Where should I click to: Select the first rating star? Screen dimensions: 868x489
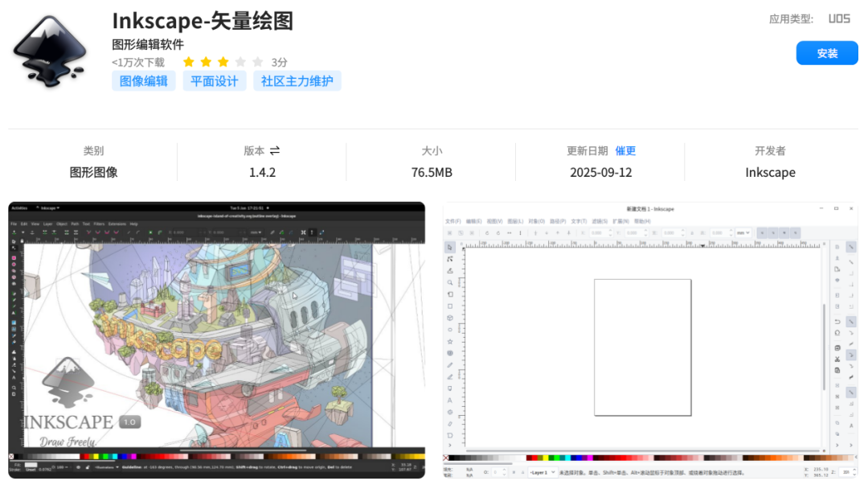[189, 62]
